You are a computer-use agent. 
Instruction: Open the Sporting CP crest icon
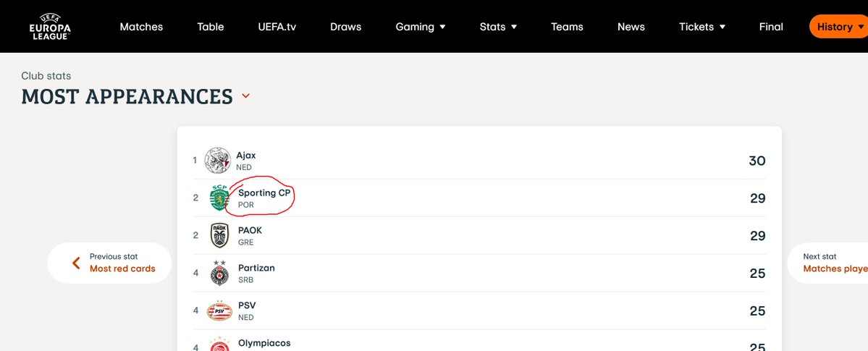coord(219,198)
